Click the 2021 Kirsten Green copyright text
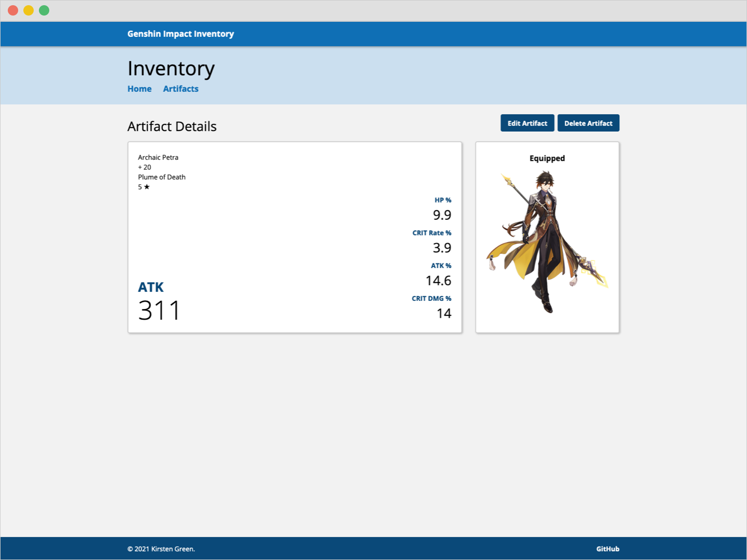The image size is (747, 560). (x=161, y=549)
